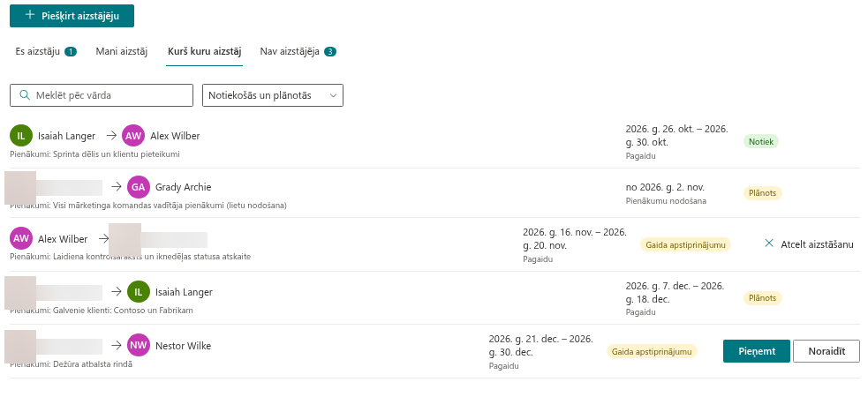The image size is (868, 397).
Task: Click the GA avatar of Grady Archie
Action: pyautogui.click(x=139, y=187)
